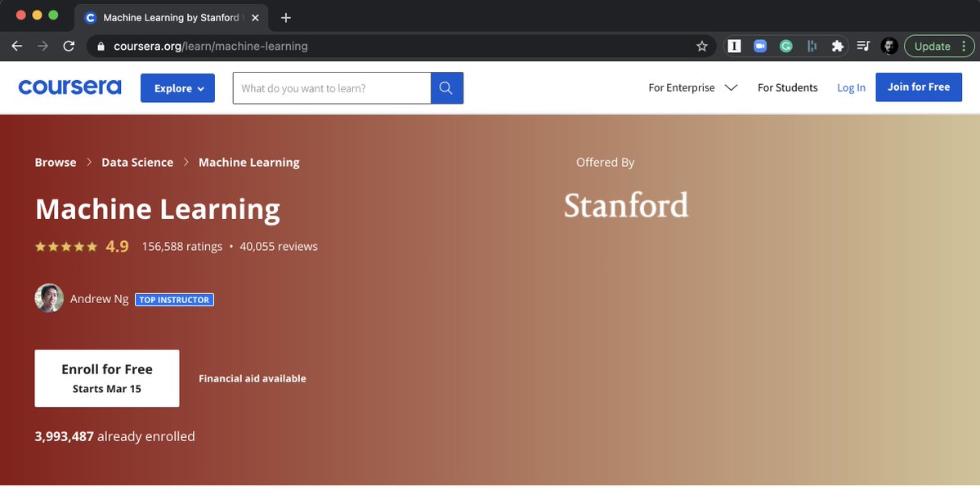Open the Instapaper extension icon
Viewport: 980px width, 491px height.
pos(733,46)
